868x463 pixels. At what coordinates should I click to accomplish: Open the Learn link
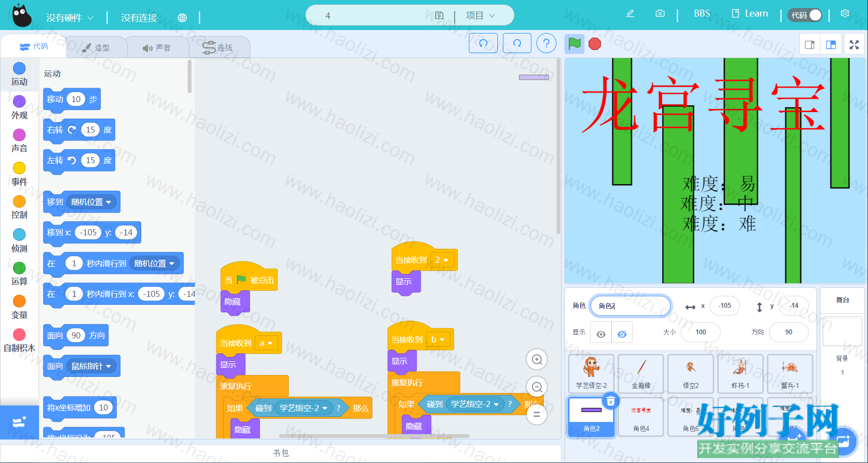point(750,14)
